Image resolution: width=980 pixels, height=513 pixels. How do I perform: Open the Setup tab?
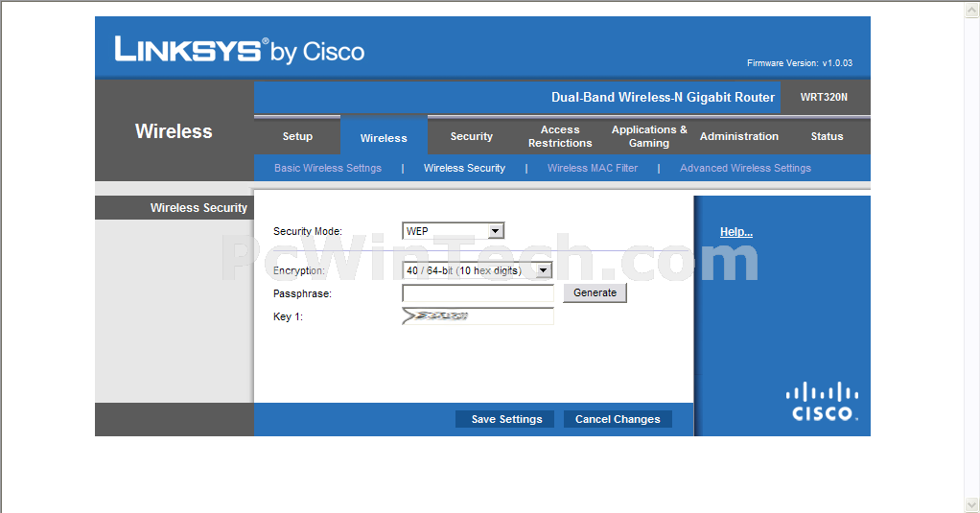point(297,136)
